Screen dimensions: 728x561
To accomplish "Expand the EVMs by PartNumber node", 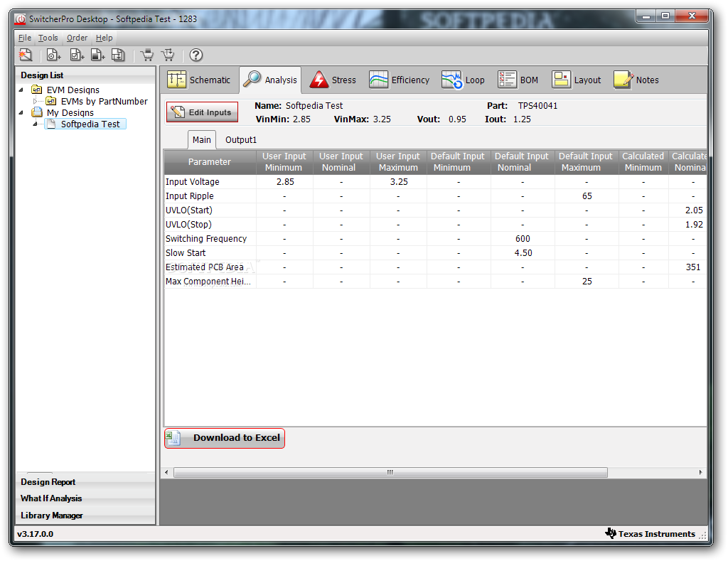I will [x=36, y=101].
